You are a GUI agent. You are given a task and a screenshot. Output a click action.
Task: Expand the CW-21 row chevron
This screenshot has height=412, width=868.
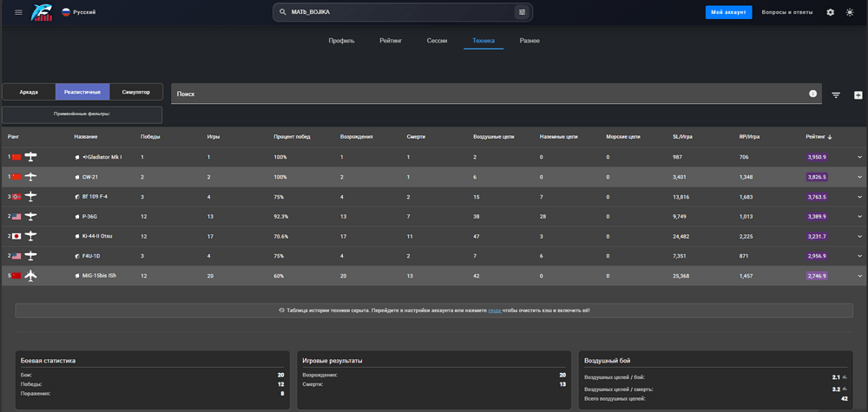[x=859, y=177]
